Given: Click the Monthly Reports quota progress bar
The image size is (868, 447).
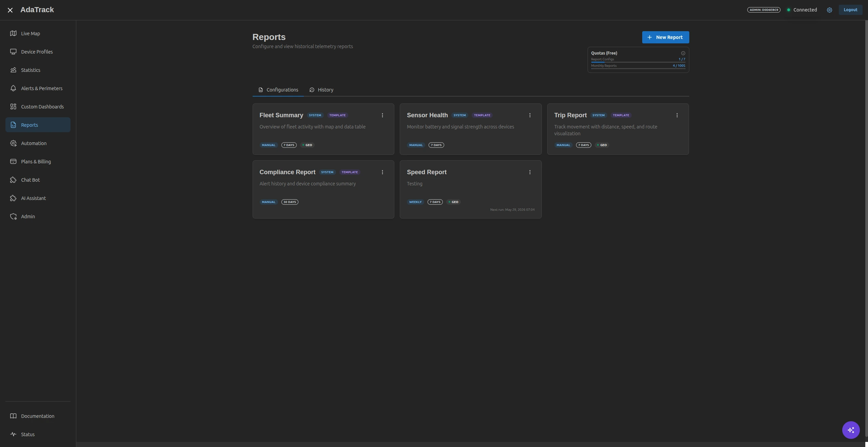Looking at the screenshot, I should [x=638, y=68].
